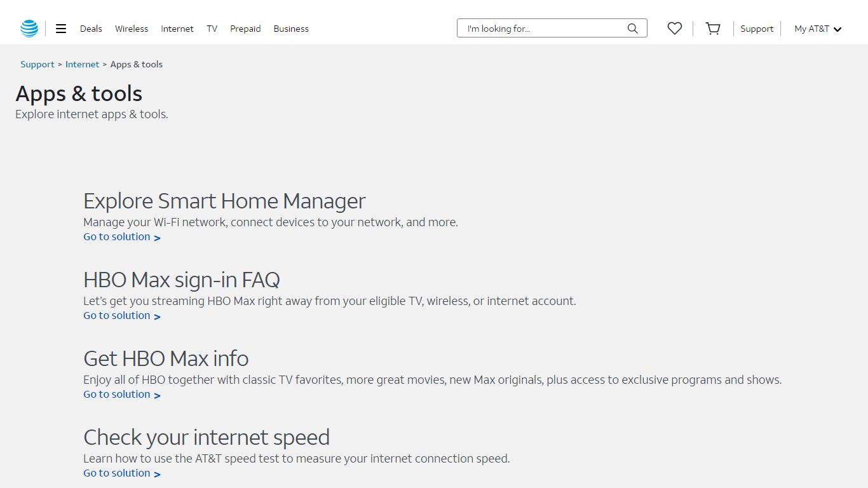Click "Explore internet apps & tools." subtitle
Screen dimensions: 868x488
pyautogui.click(x=92, y=114)
